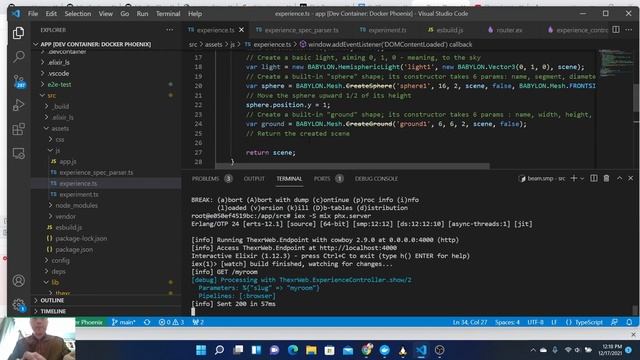
Task: Close the terminal panel
Action: click(x=631, y=178)
